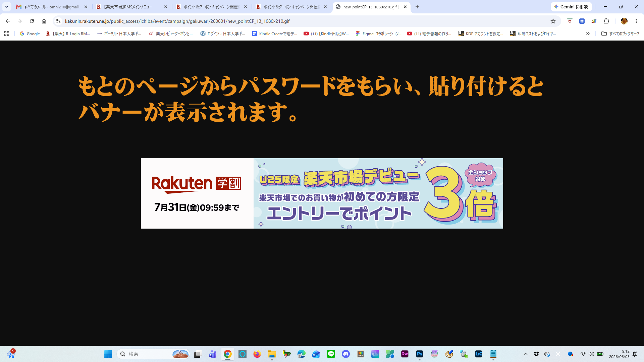Launch Dreamweaver from taskbar
The width and height of the screenshot is (644, 362).
click(405, 354)
